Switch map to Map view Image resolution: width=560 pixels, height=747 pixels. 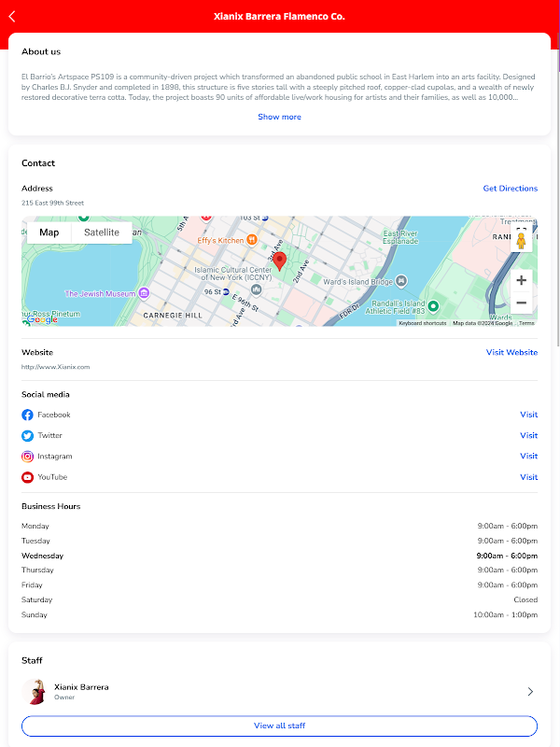point(49,233)
